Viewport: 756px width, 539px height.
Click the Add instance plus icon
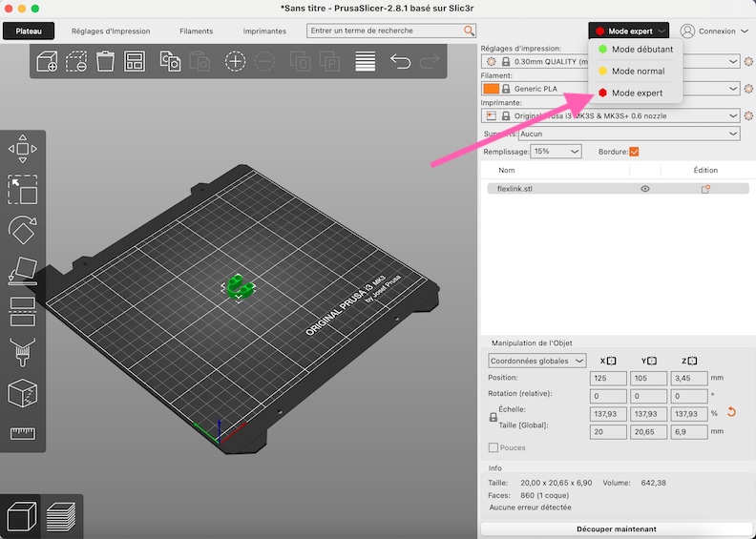pyautogui.click(x=235, y=62)
